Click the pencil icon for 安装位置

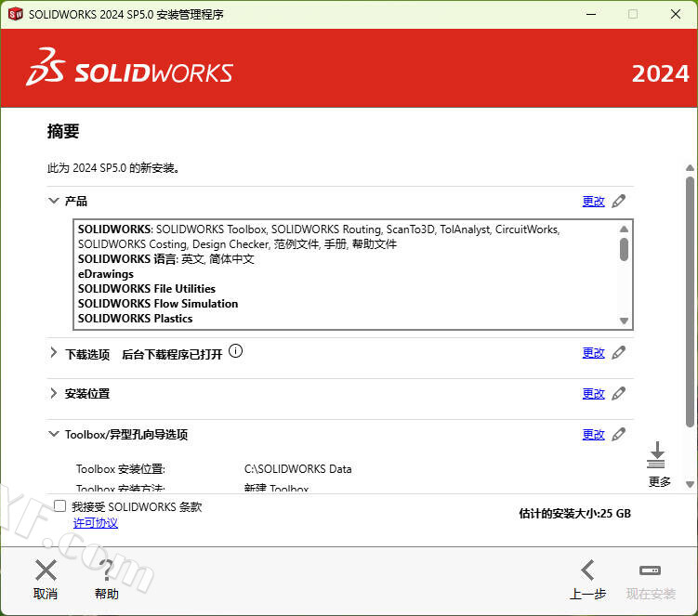click(x=619, y=393)
